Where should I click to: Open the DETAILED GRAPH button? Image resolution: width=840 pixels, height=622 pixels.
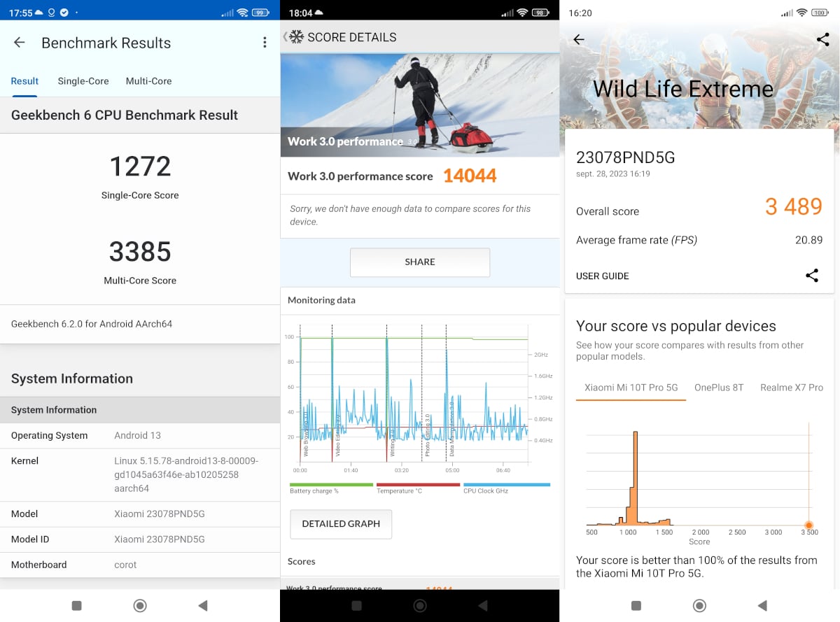(341, 524)
